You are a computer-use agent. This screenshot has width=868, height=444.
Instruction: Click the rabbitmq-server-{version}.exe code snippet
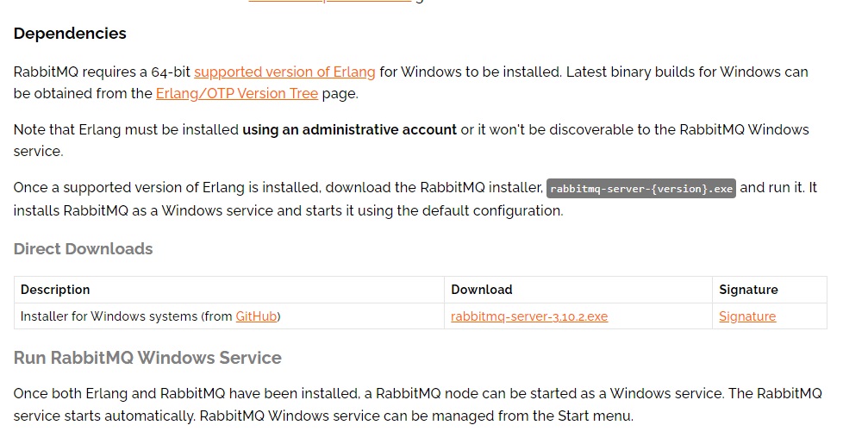tap(641, 188)
